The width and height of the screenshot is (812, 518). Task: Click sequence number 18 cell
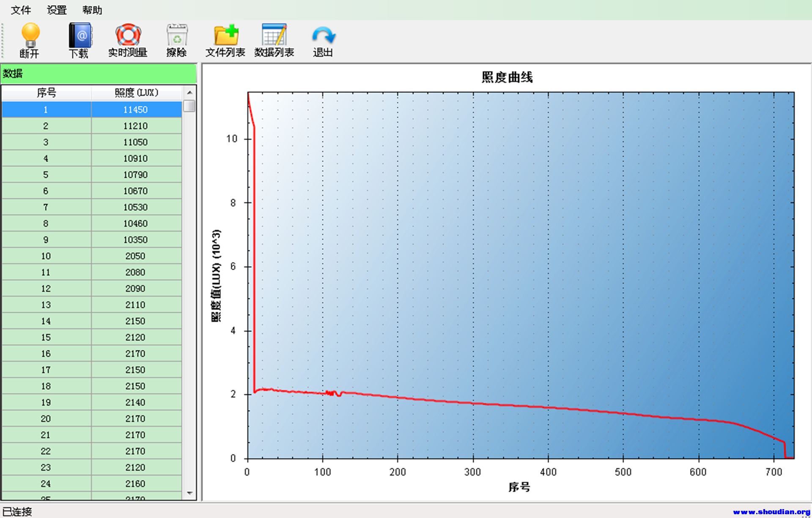click(46, 386)
